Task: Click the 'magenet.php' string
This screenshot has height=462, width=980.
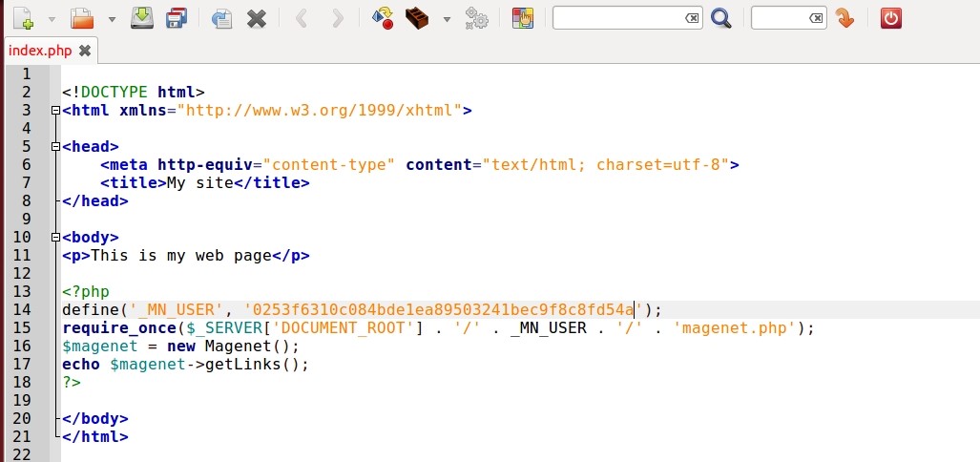Action: [735, 328]
